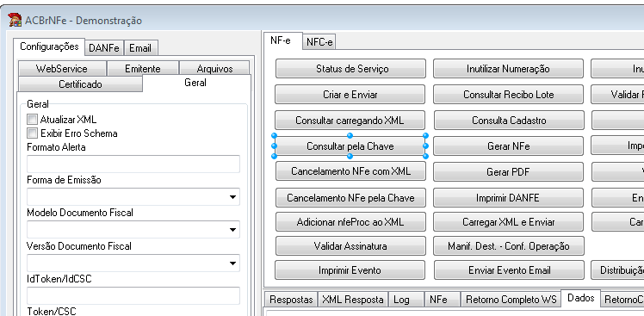Image resolution: width=644 pixels, height=316 pixels.
Task: Click Enviar Evento Email button
Action: coord(509,270)
